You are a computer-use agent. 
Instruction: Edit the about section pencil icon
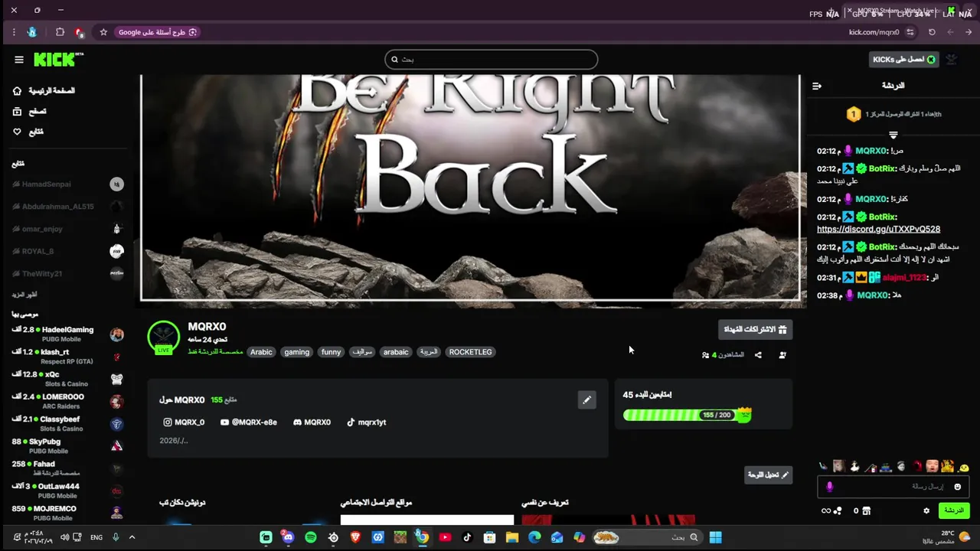pos(586,399)
